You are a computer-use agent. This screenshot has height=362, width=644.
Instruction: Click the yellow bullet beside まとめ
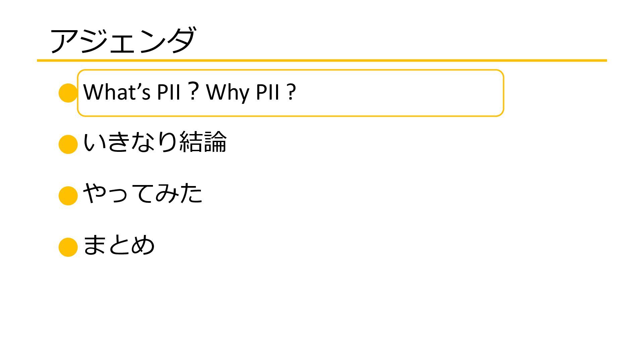(68, 247)
